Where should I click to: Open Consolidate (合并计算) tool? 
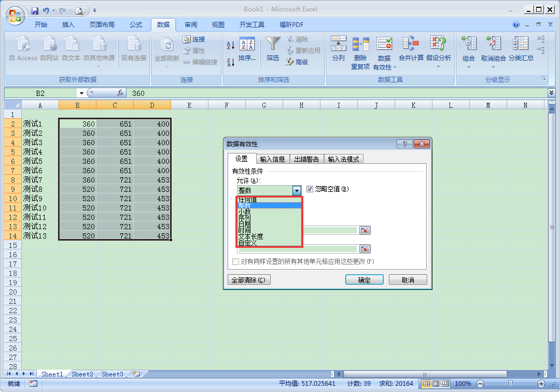pyautogui.click(x=410, y=49)
